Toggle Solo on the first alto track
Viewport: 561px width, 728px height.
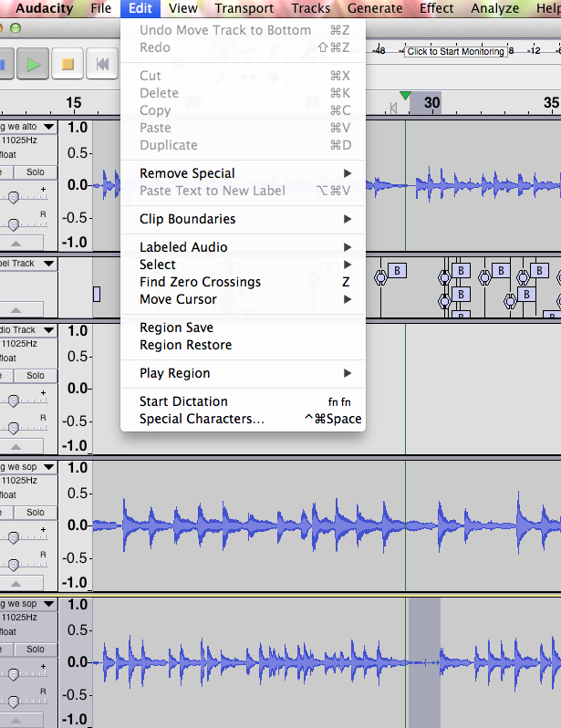[35, 172]
